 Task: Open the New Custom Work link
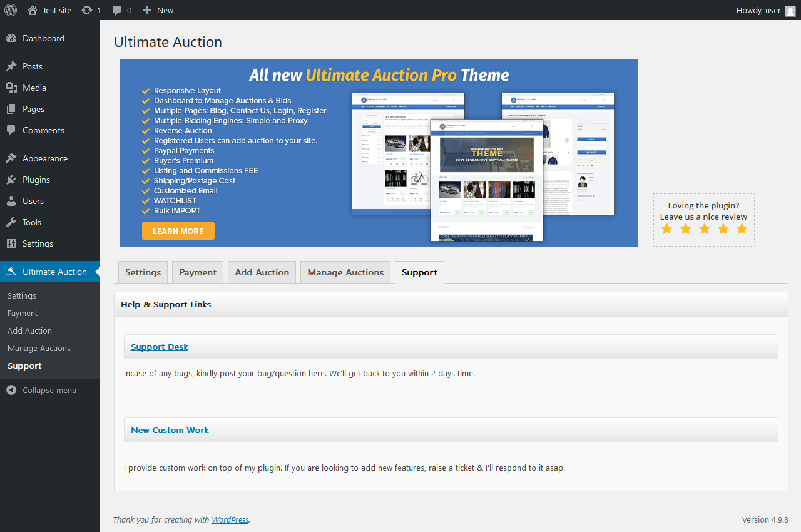pyautogui.click(x=170, y=430)
